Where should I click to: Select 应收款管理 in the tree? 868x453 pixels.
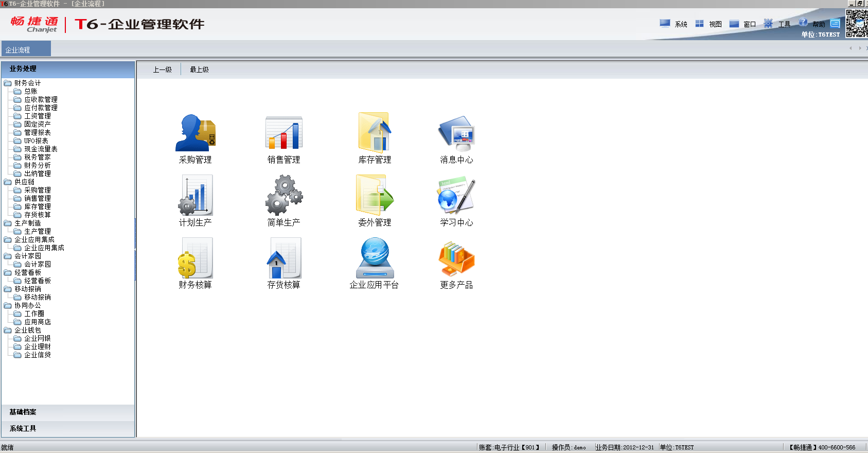point(41,99)
